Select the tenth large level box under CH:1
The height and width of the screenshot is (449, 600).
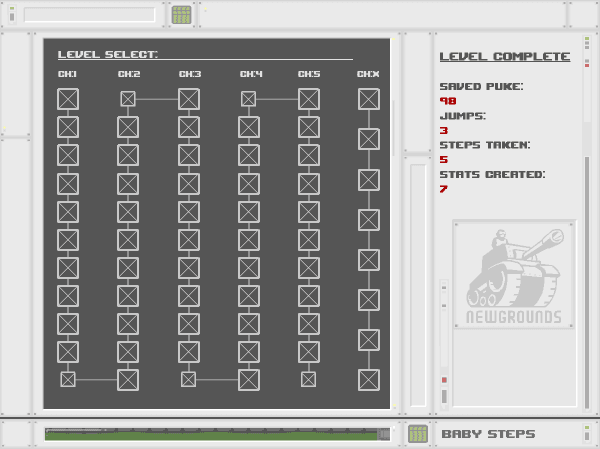[x=68, y=352]
